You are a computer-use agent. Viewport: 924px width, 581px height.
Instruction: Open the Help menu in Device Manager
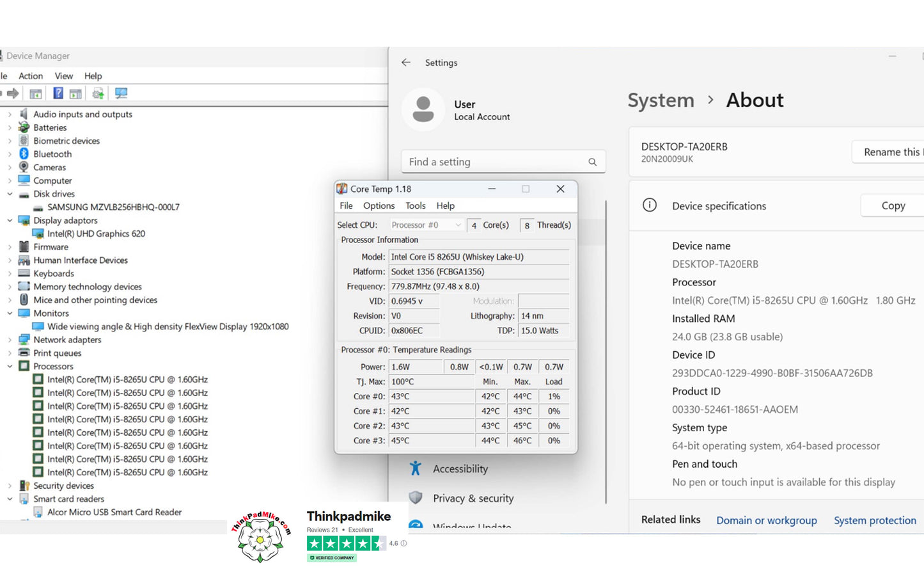(x=93, y=76)
